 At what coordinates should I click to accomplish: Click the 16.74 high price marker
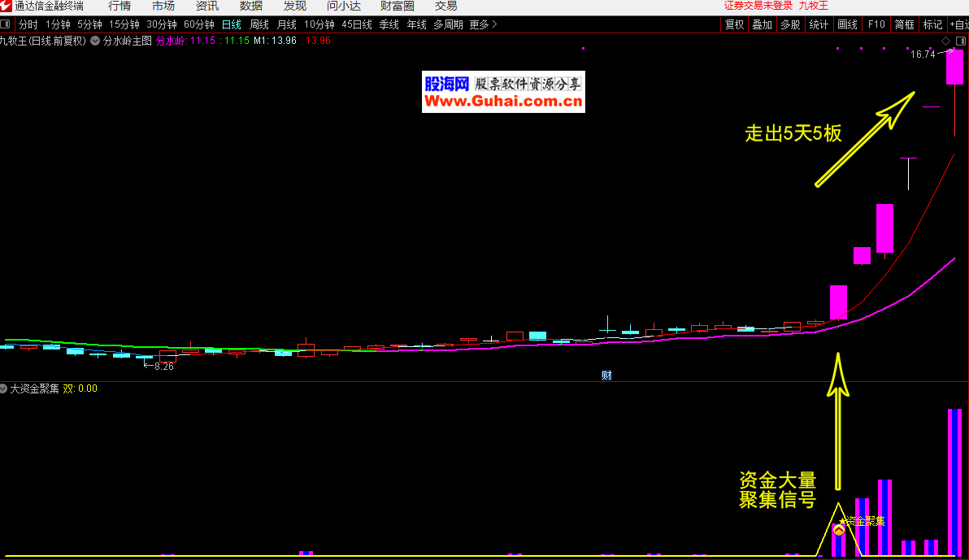(x=923, y=54)
